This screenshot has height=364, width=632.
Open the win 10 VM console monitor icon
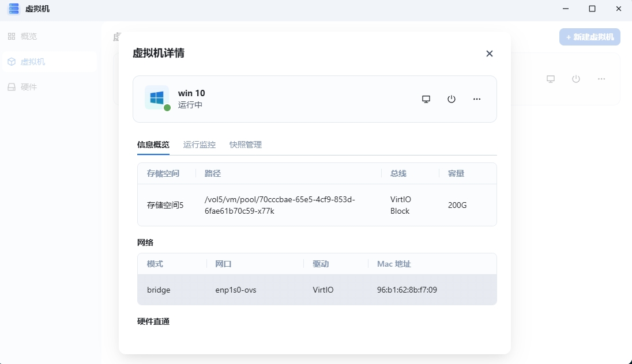point(426,99)
